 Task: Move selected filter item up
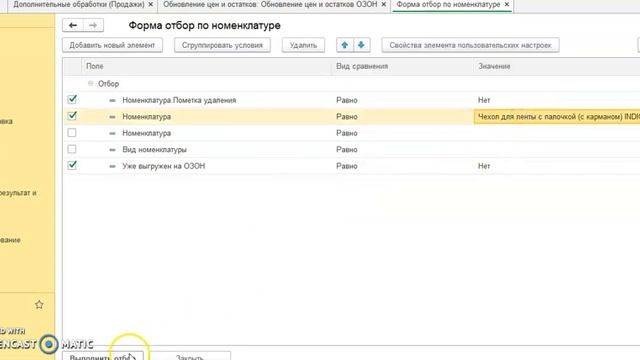pos(345,45)
